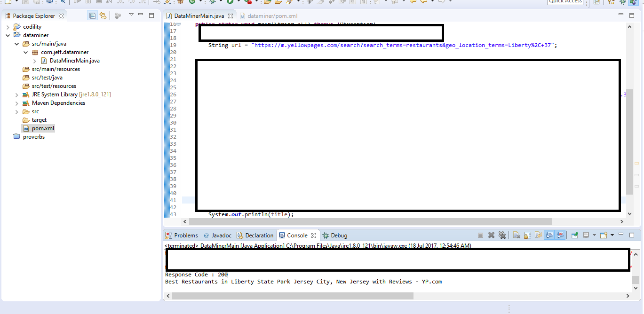Minimize the editor area
Viewport: 644px width, 314px height.
pos(620,15)
